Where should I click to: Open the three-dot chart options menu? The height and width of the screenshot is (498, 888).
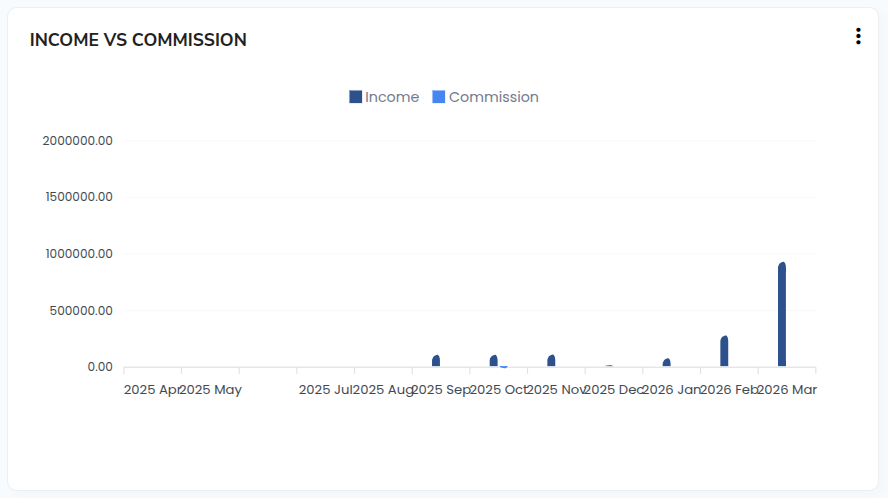(858, 37)
